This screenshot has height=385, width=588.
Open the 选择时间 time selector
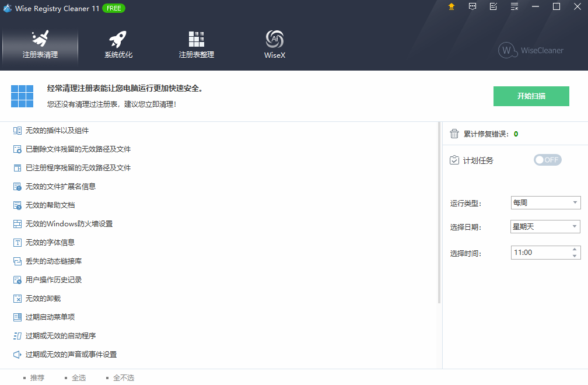(545, 252)
